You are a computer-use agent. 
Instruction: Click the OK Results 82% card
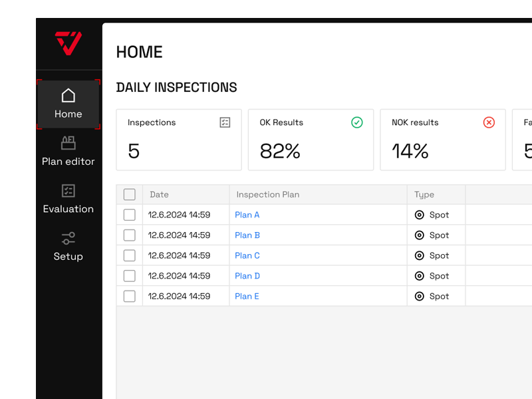point(311,140)
